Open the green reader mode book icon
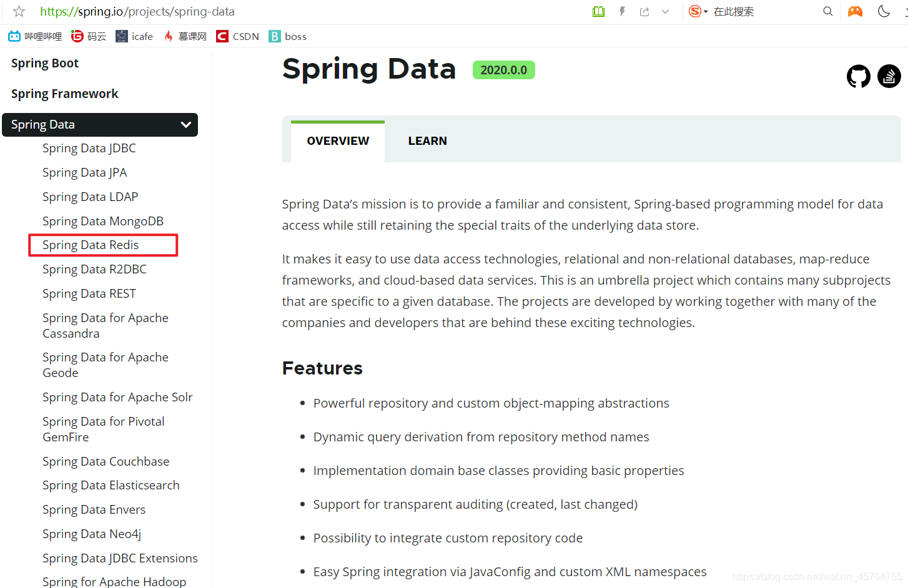Viewport: 908px width, 588px height. 598,11
